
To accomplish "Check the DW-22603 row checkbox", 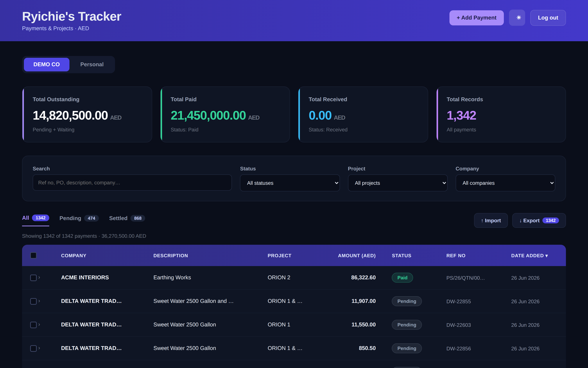I will tap(33, 325).
